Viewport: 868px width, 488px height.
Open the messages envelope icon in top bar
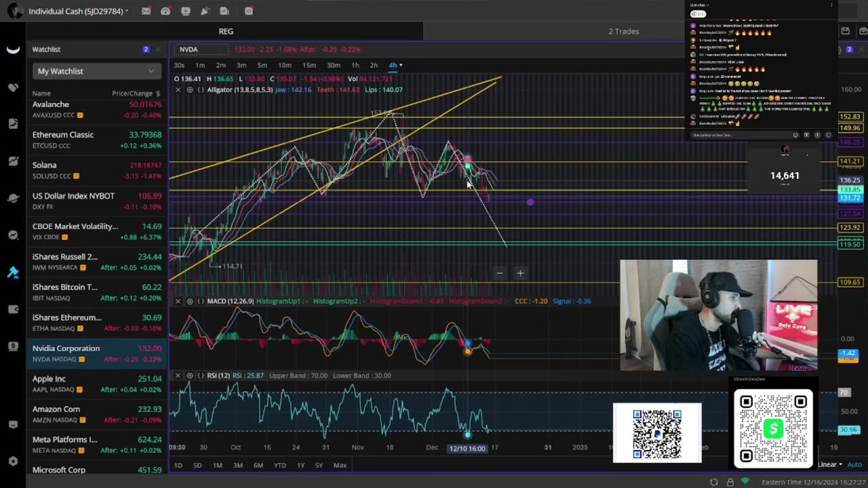point(146,11)
